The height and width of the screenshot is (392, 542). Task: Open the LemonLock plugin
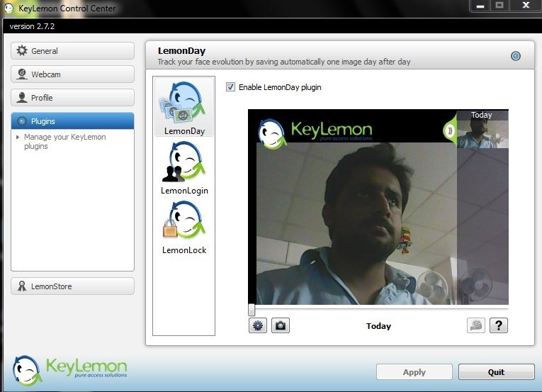[x=184, y=228]
